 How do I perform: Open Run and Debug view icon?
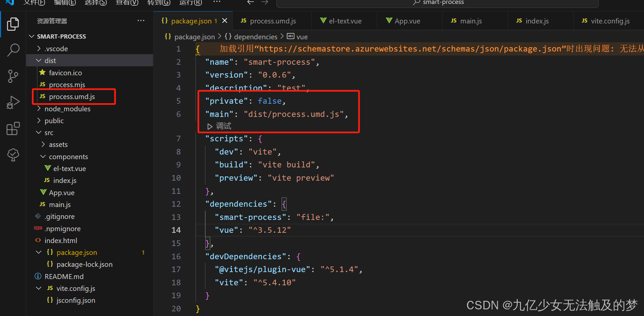click(13, 102)
